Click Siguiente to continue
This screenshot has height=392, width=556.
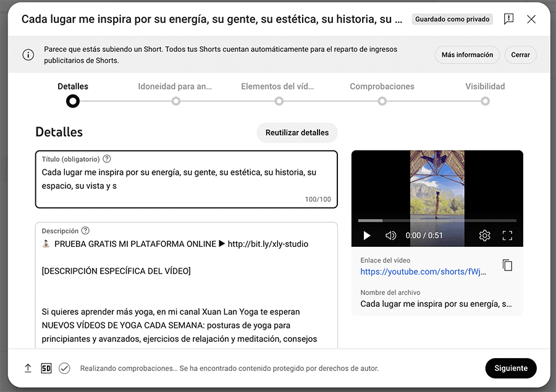point(511,368)
